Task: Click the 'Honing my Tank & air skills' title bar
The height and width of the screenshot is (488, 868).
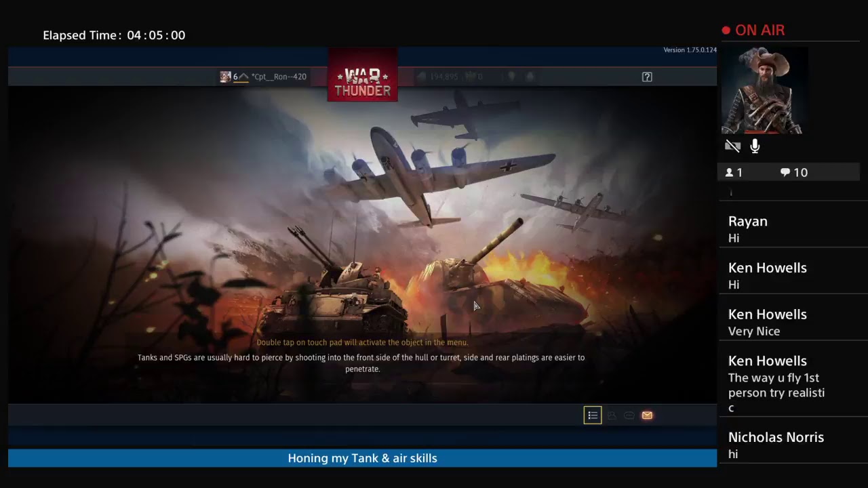Action: coord(362,458)
